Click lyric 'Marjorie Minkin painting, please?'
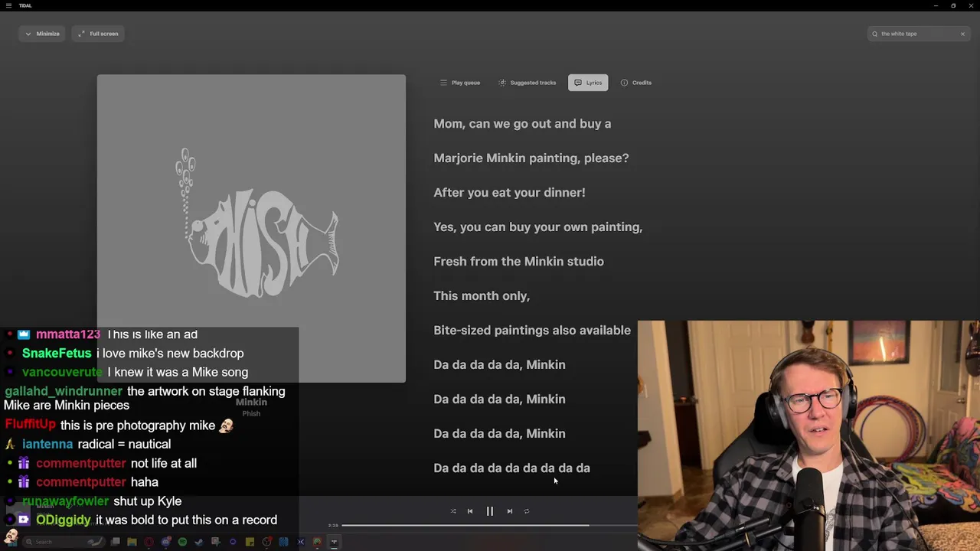This screenshot has width=980, height=551. pos(531,158)
